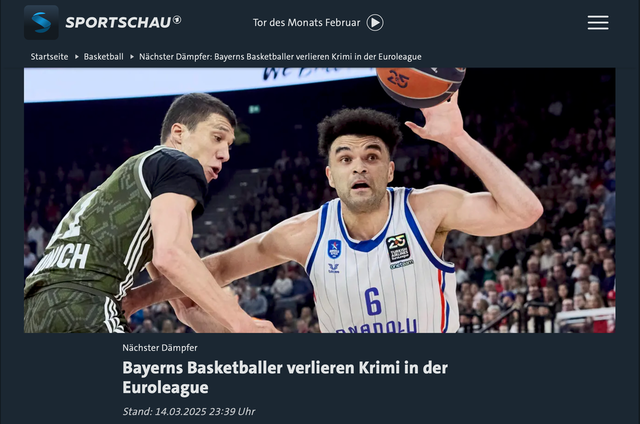Play the Tor des Monats video button
This screenshot has height=424, width=640.
click(x=375, y=22)
